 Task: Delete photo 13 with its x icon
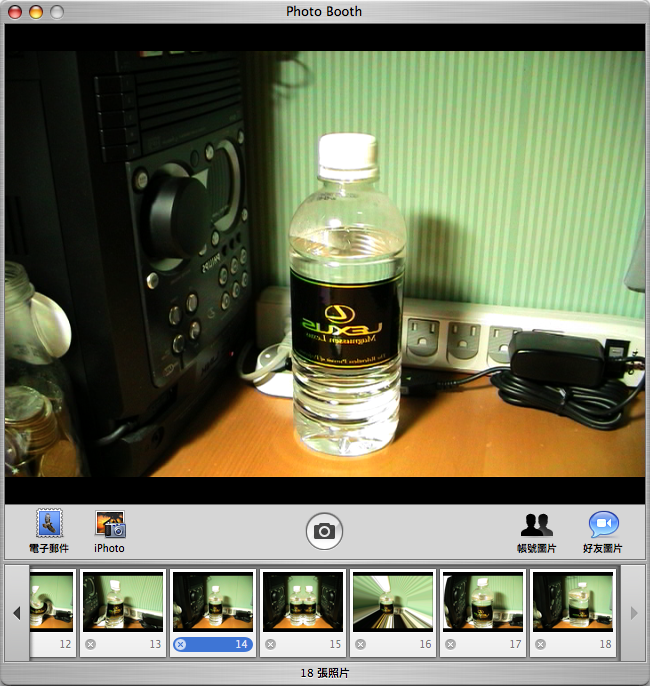tap(91, 644)
